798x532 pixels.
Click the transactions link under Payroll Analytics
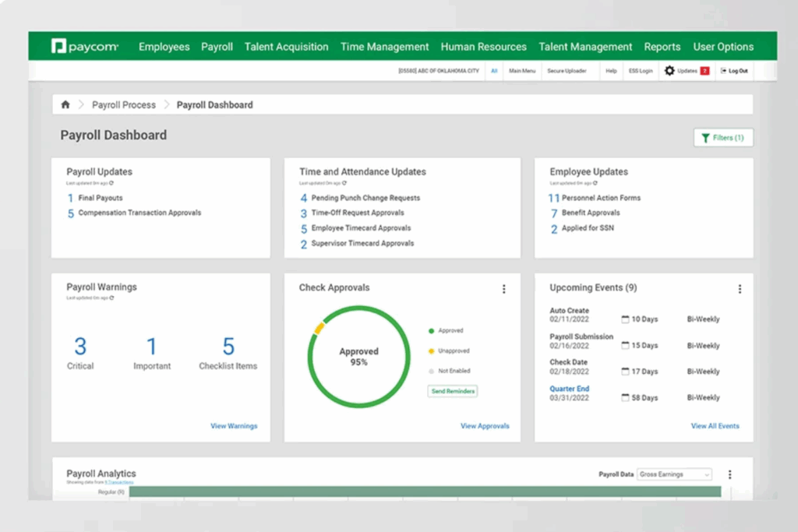tap(119, 482)
